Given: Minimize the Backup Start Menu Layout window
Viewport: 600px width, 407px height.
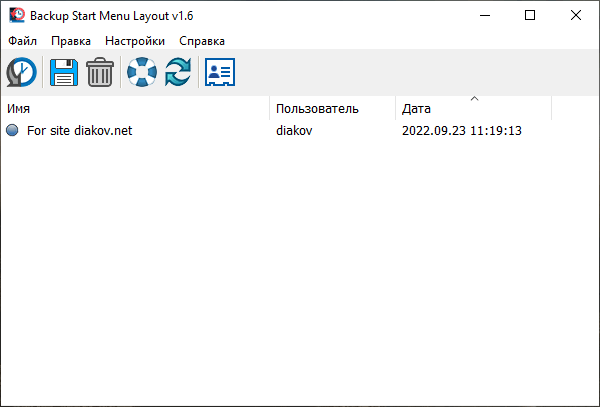Looking at the screenshot, I should coord(484,15).
